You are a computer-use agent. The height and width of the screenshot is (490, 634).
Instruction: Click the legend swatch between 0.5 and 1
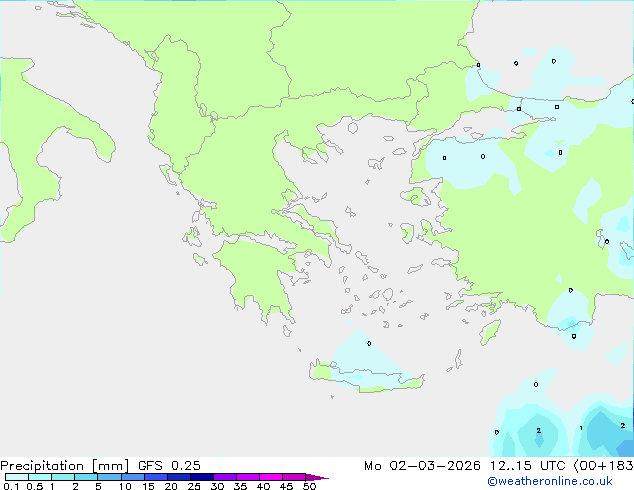(40, 477)
